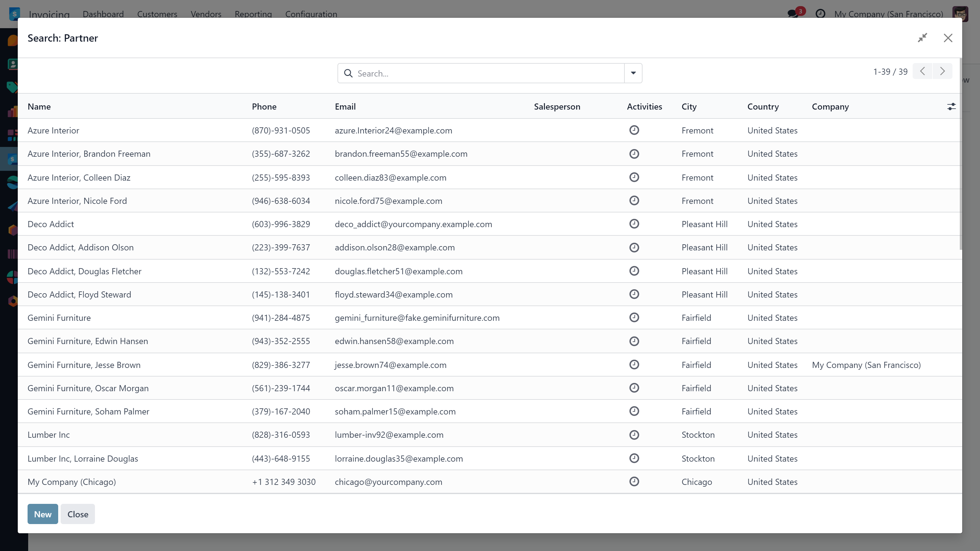
Task: Click the top bar activities clock icon
Action: point(820,14)
